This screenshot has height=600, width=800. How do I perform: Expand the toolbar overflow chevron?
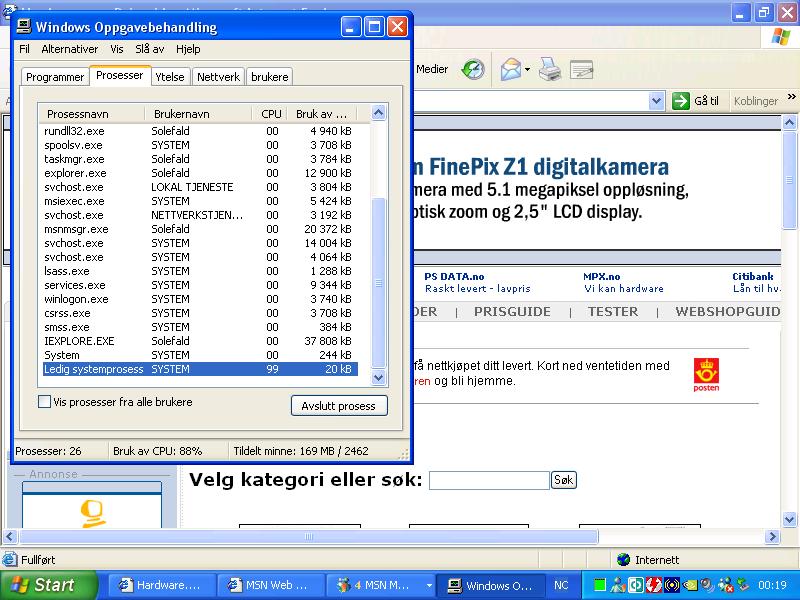pyautogui.click(x=791, y=96)
